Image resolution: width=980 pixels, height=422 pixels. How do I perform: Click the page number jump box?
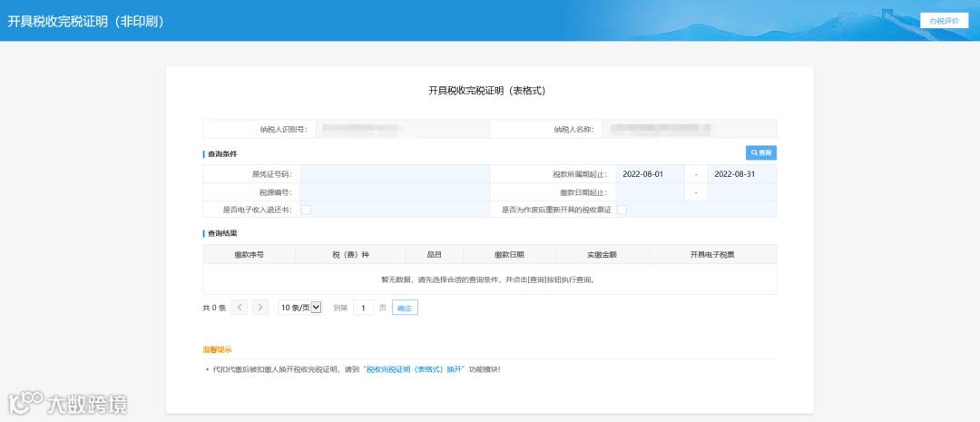click(x=363, y=307)
